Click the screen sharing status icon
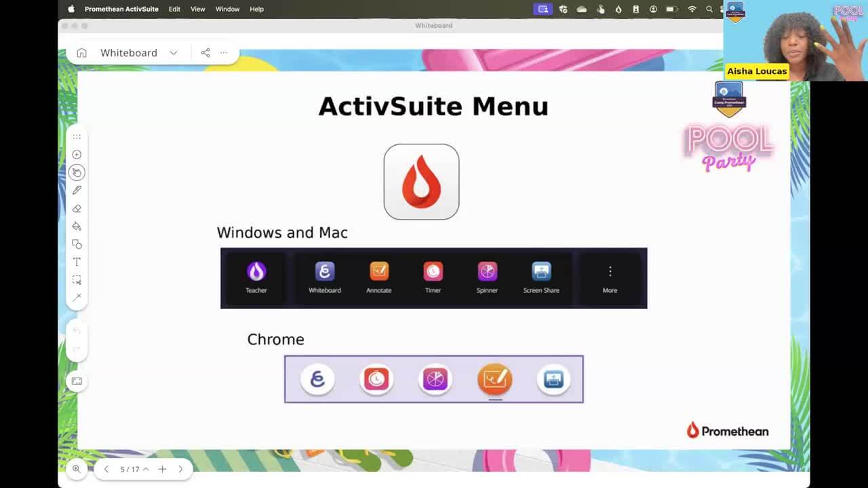The image size is (868, 488). coord(542,9)
